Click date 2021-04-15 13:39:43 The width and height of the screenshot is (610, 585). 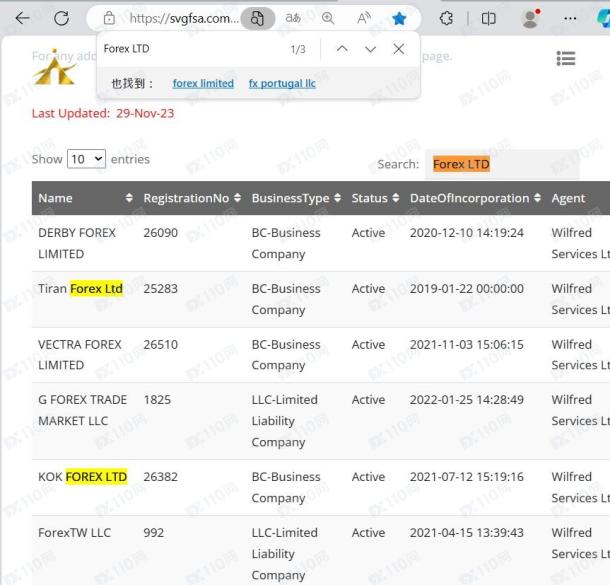click(466, 532)
